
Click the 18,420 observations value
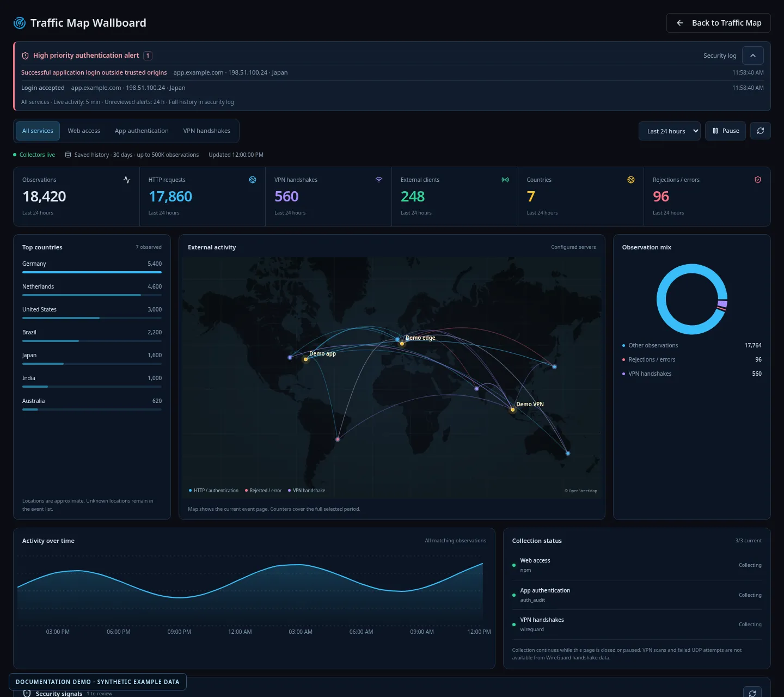pos(44,197)
